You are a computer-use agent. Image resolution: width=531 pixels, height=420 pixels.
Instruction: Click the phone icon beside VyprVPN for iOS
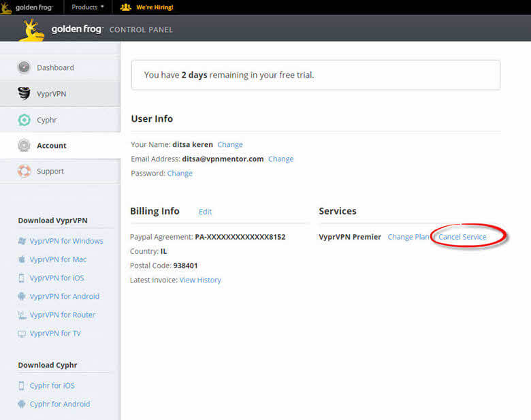(21, 278)
